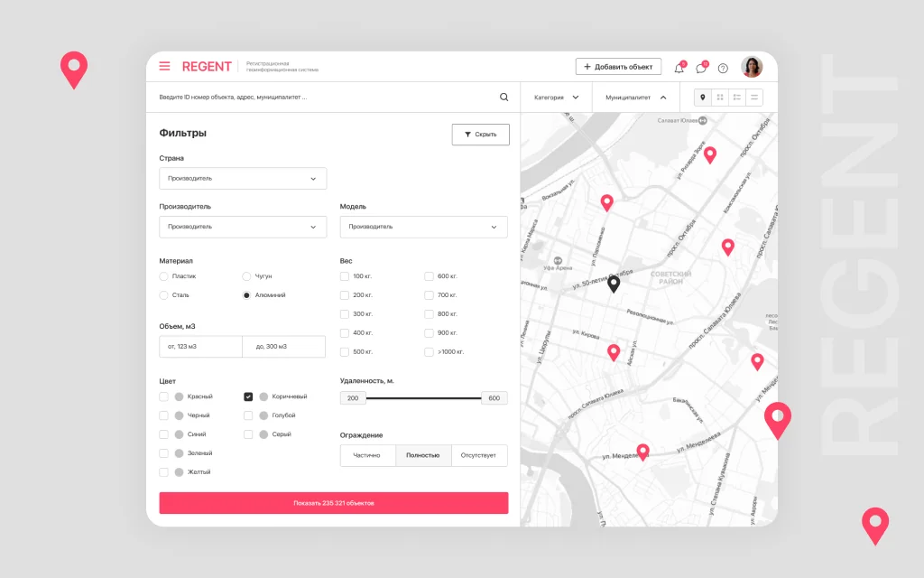Open the user profile avatar

click(752, 67)
